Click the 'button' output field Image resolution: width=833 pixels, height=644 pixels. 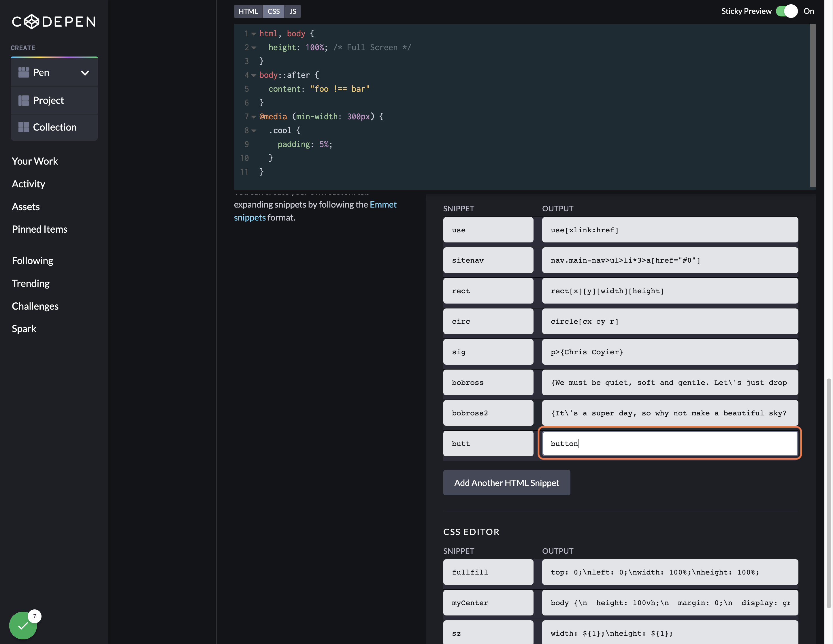[670, 443]
